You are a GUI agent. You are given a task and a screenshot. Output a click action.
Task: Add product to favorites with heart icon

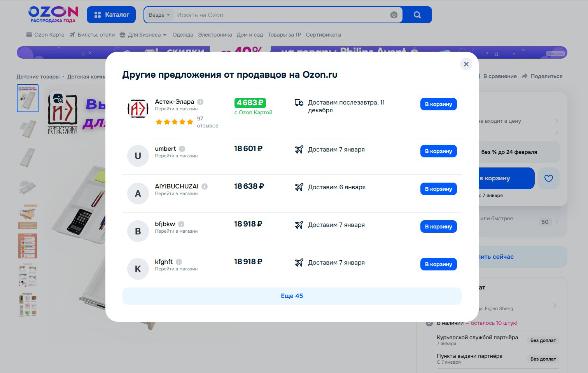[549, 178]
